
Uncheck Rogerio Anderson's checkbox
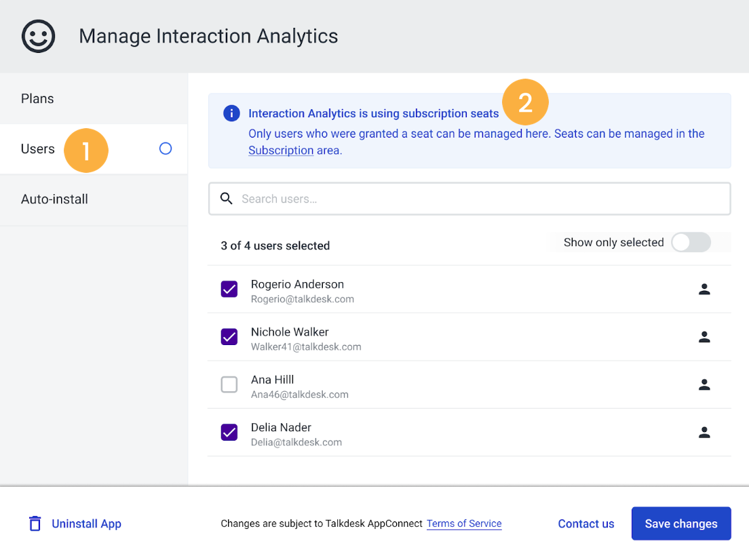pyautogui.click(x=229, y=289)
